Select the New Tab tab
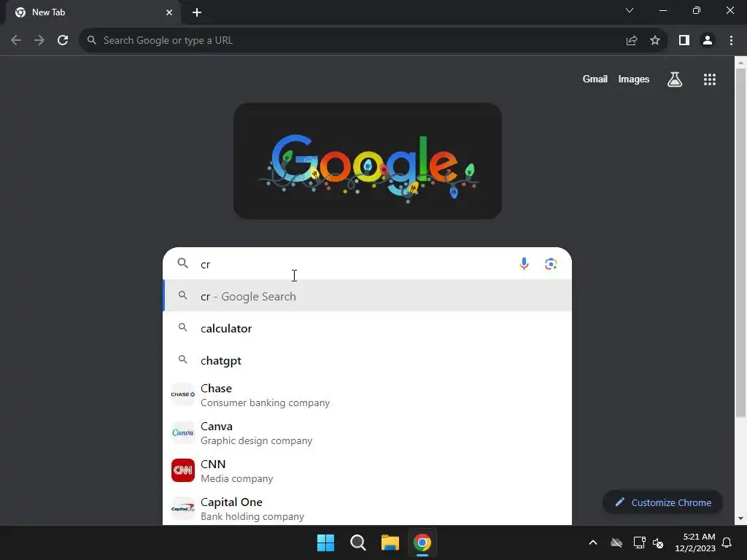 pyautogui.click(x=93, y=12)
